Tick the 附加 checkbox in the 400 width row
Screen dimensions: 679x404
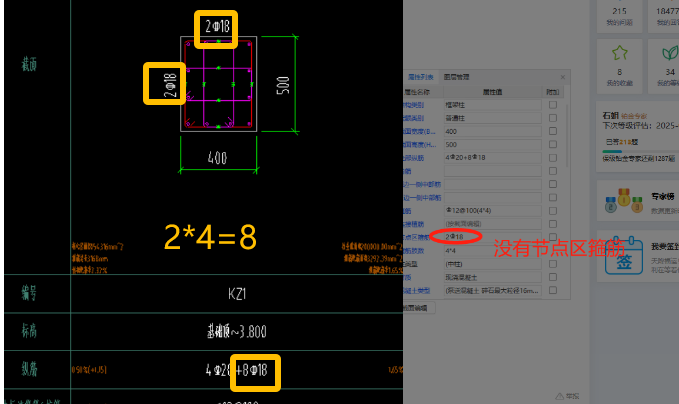click(553, 131)
